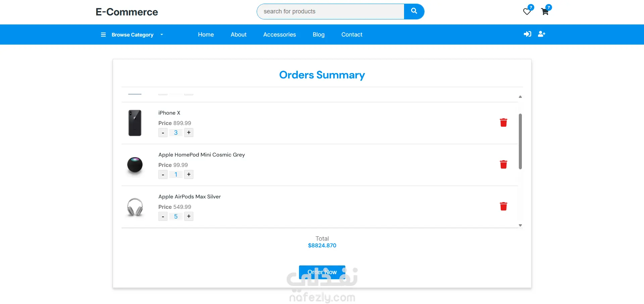Click the iPhone X product name

(x=169, y=113)
